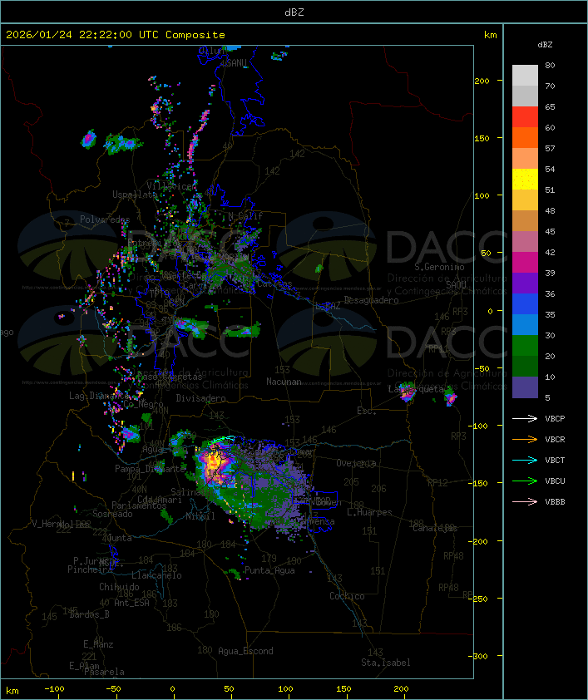Click the Punta_Agua map label

pyautogui.click(x=270, y=570)
